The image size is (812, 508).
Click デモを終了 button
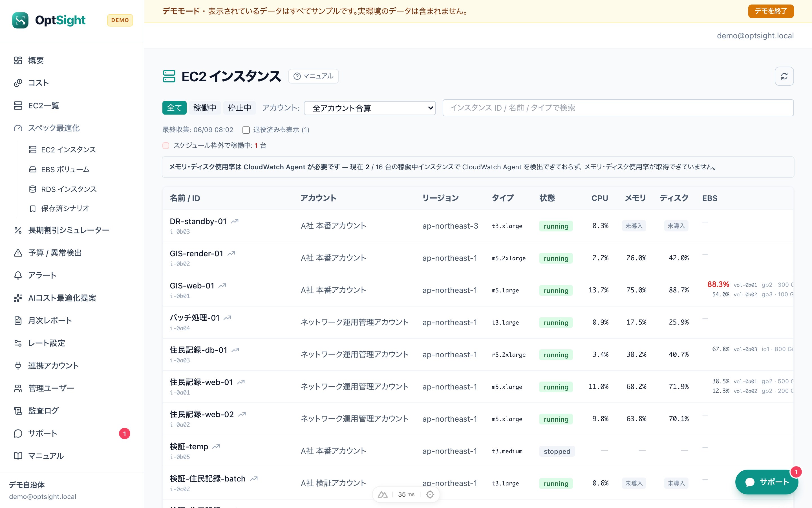pos(771,11)
